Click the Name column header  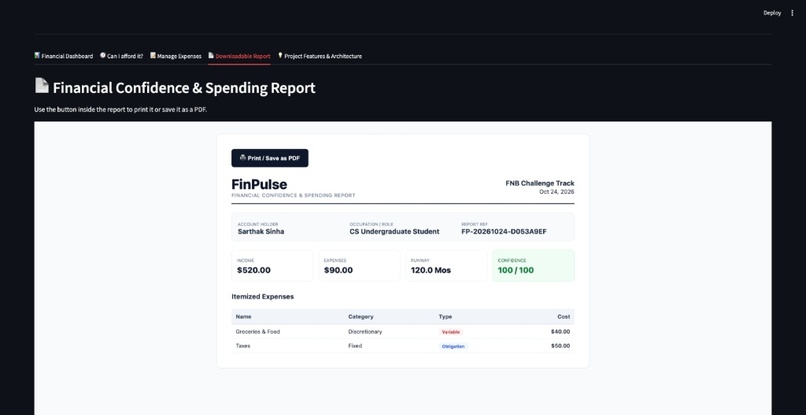244,317
